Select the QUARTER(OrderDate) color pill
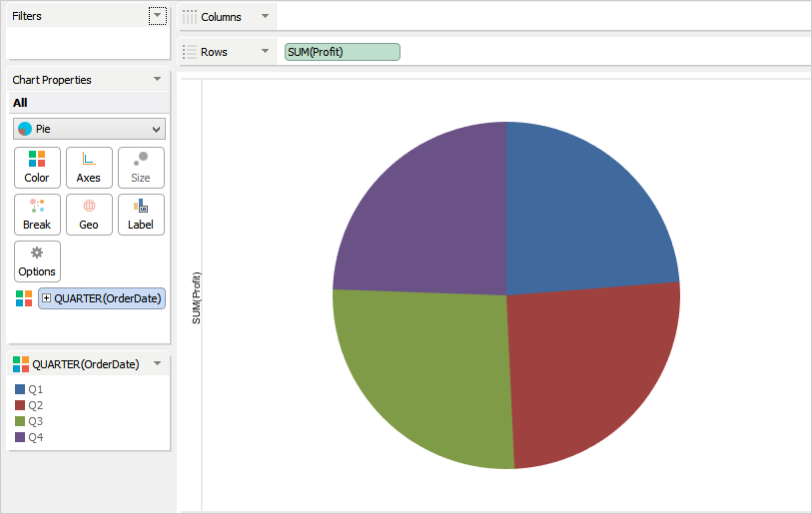The image size is (812, 514). [102, 298]
